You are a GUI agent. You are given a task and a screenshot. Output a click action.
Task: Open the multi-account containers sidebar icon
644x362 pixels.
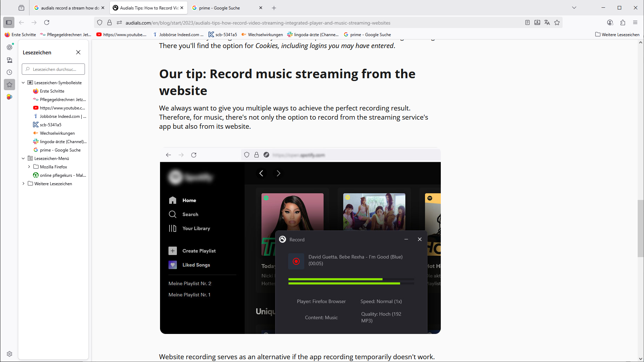click(9, 97)
